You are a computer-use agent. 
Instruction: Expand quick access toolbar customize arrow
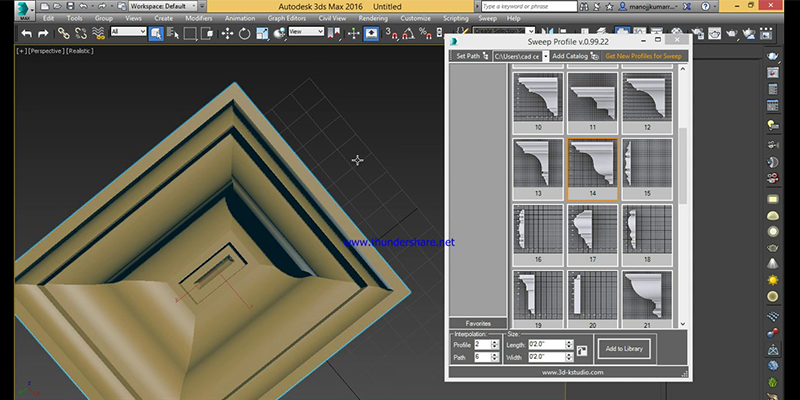[203, 7]
